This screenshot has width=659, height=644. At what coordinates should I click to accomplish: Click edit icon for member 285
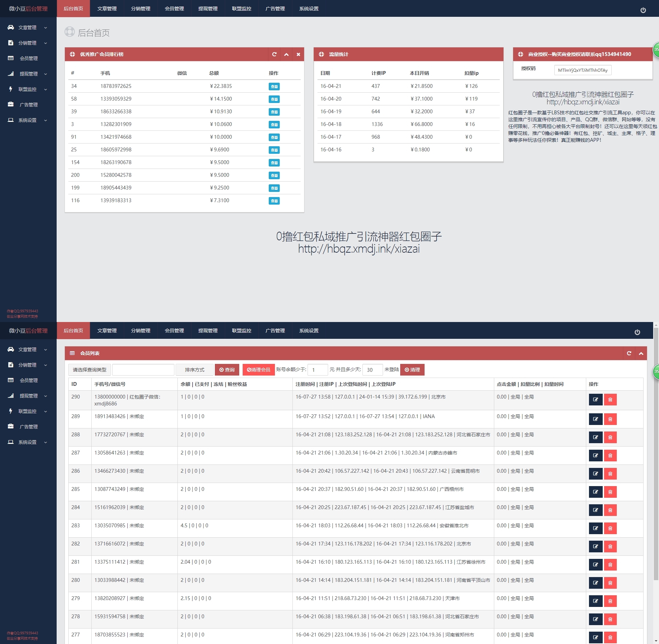coord(596,492)
